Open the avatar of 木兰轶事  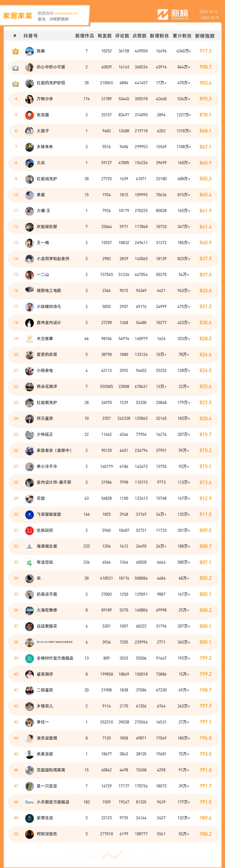pos(29,339)
